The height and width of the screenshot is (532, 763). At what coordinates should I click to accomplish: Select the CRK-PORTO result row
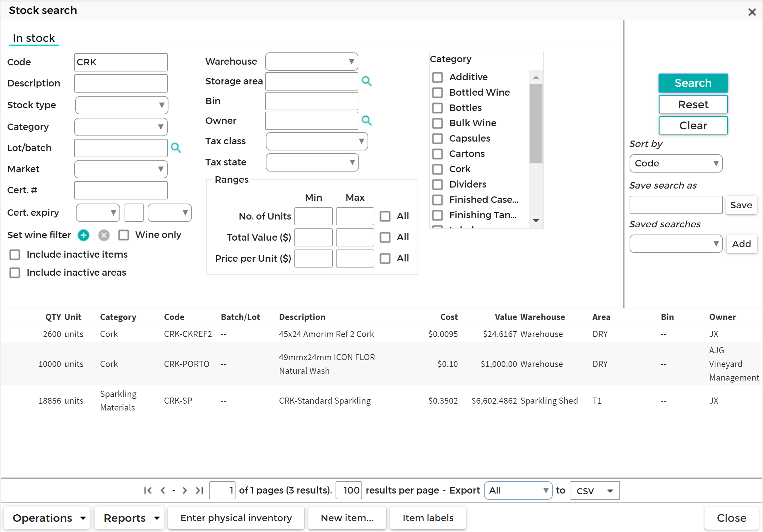(381, 364)
